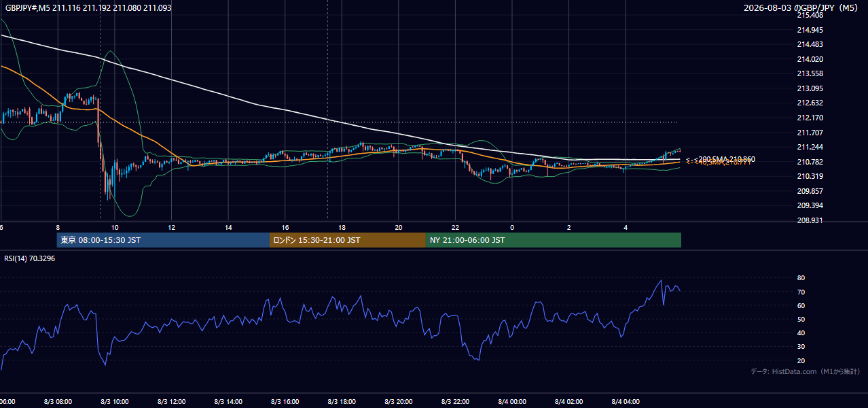
Task: Click price axis label 209.394
Action: coord(810,205)
